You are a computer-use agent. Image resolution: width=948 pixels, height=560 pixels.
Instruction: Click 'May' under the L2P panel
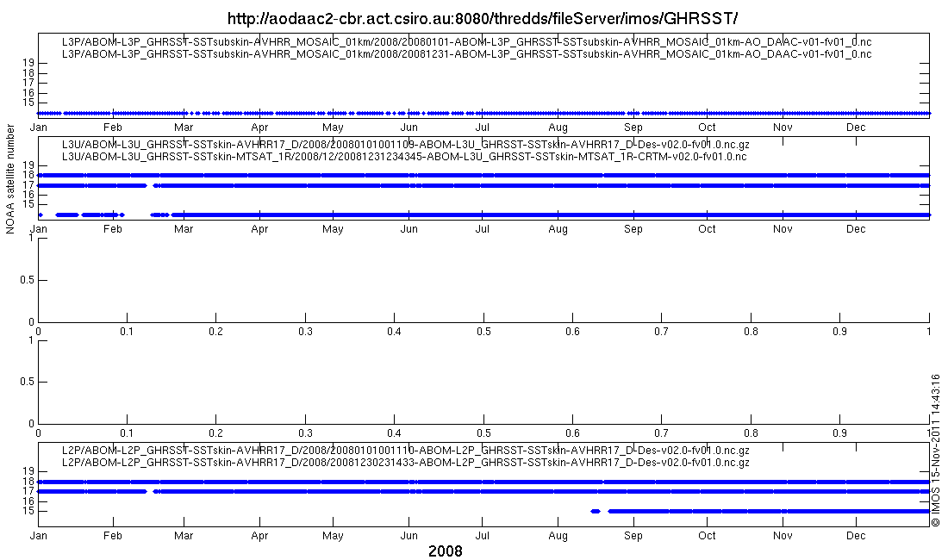334,536
